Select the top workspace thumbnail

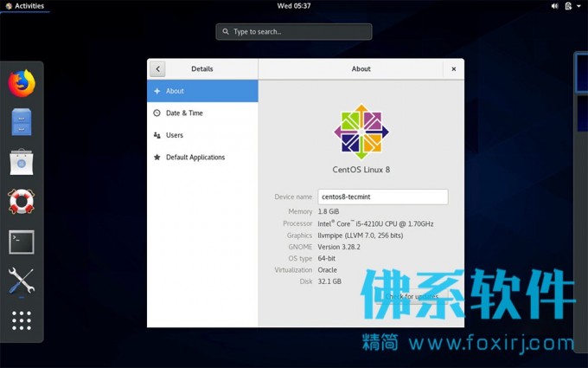point(582,73)
